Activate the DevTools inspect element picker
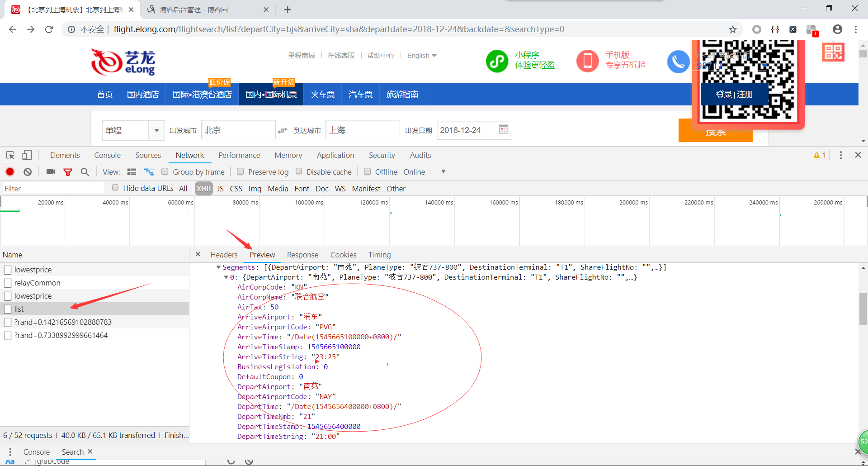Viewport: 868px width, 466px height. [x=10, y=155]
